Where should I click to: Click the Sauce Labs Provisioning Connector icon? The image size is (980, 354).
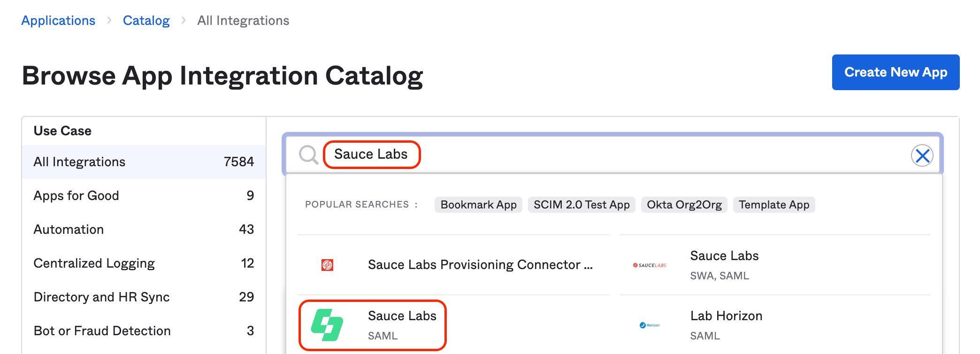pyautogui.click(x=327, y=264)
